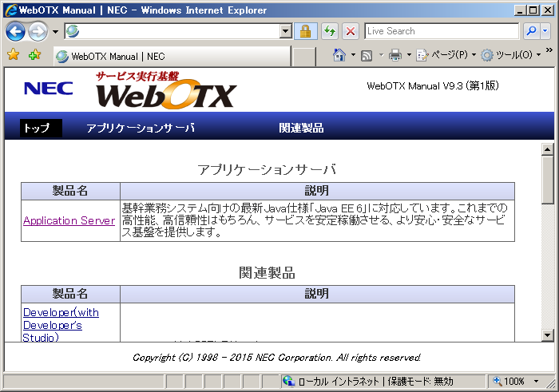This screenshot has width=559, height=392.
Task: Click the first table's 製品名 header cell
Action: point(70,191)
